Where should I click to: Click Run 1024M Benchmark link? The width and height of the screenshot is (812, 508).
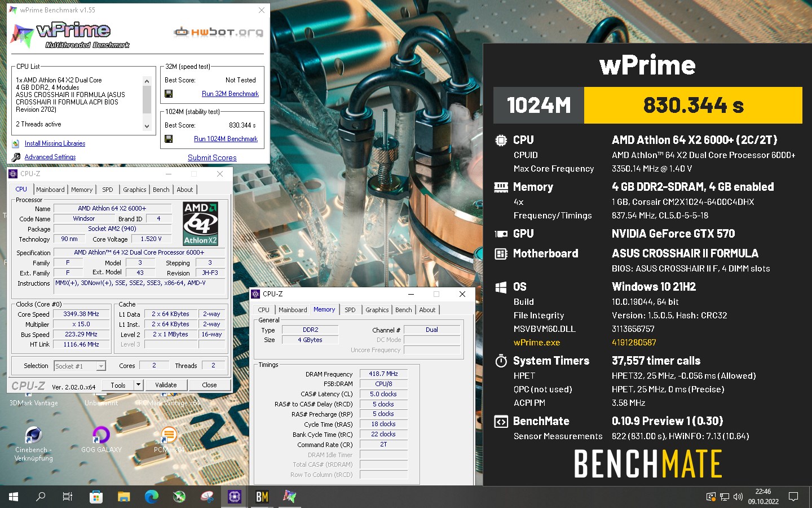(x=226, y=139)
